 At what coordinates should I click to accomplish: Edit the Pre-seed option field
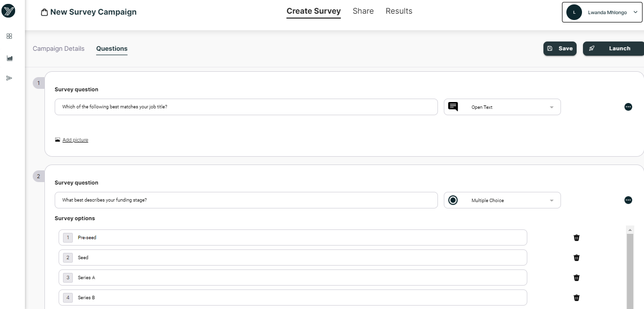coord(293,238)
